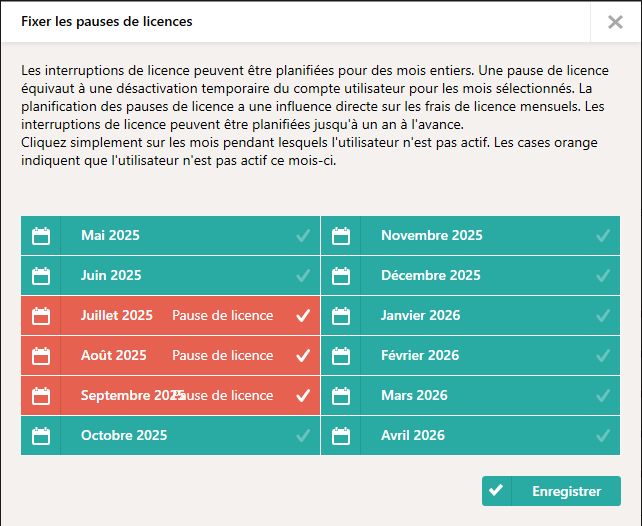Toggle the faded checkmark for Janvier 2026

tap(603, 316)
